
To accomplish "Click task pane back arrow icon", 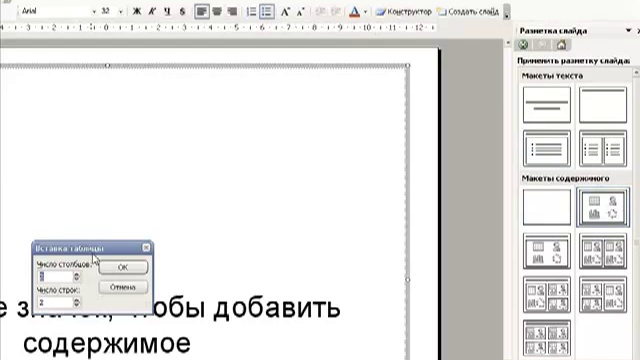I will 523,45.
